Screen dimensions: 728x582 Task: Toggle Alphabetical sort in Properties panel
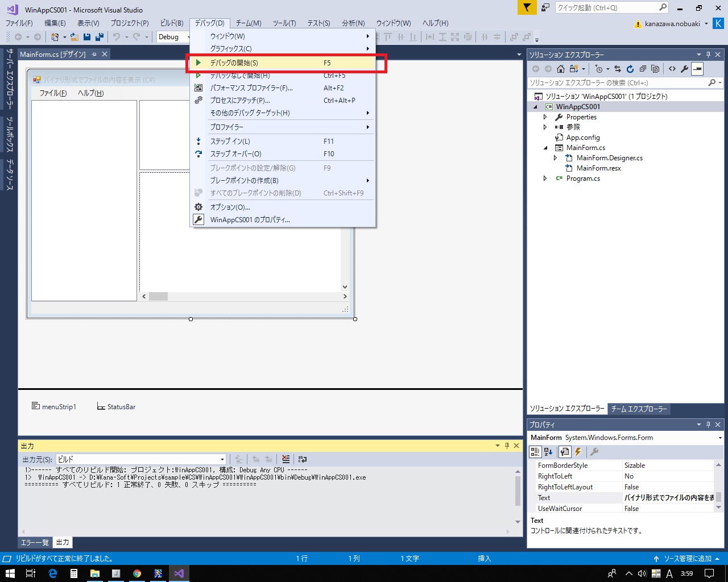pos(548,452)
